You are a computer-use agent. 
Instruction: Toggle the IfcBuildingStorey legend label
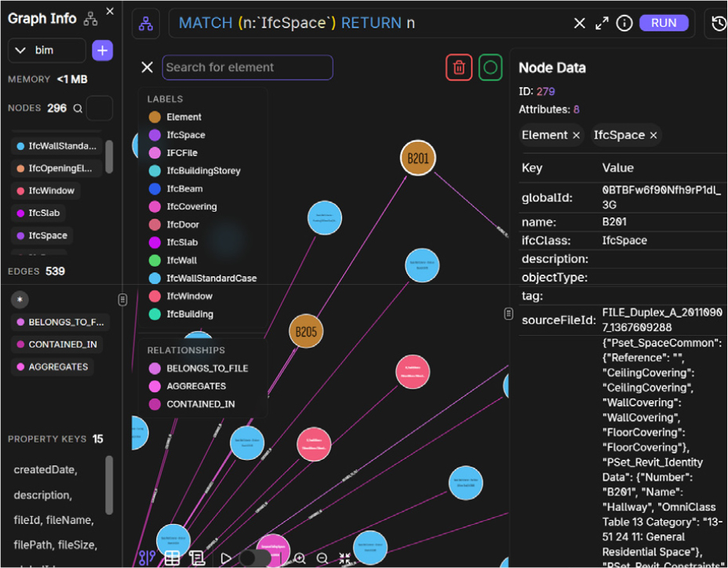[x=195, y=171]
